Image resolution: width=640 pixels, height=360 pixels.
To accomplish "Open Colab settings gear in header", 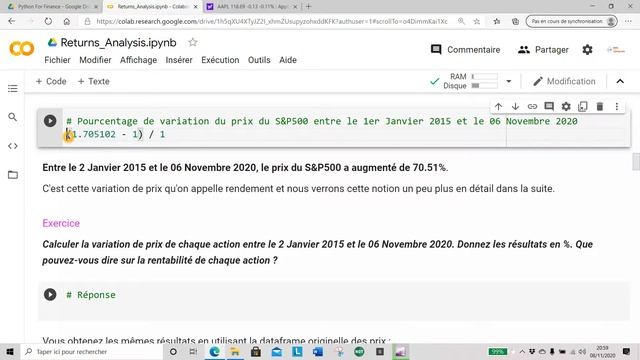I will [587, 50].
